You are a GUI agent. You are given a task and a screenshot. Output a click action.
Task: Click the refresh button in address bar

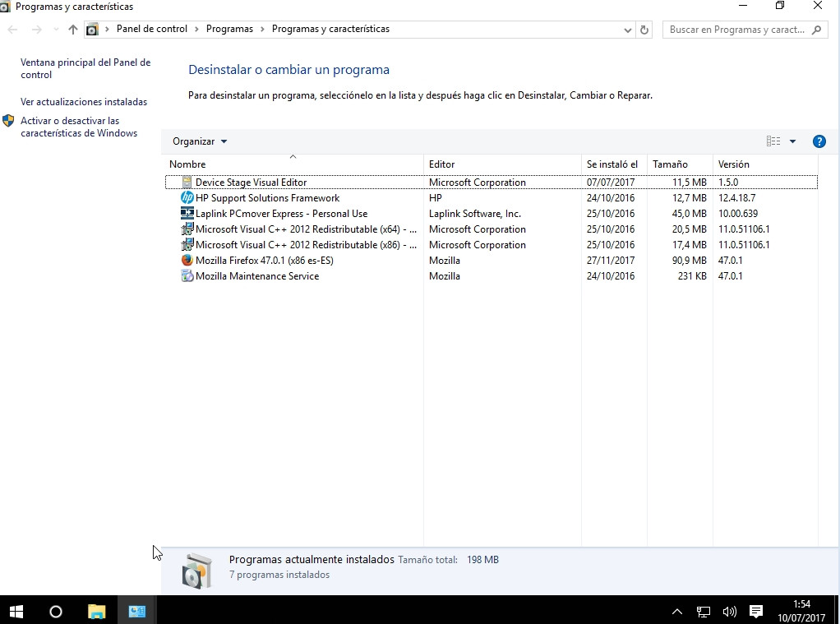pyautogui.click(x=644, y=30)
